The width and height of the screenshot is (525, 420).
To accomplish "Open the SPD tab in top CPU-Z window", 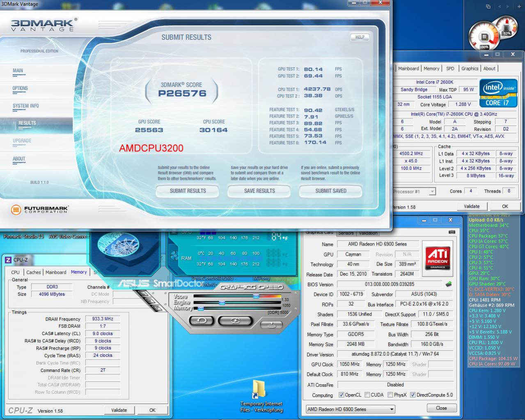I will tap(450, 69).
